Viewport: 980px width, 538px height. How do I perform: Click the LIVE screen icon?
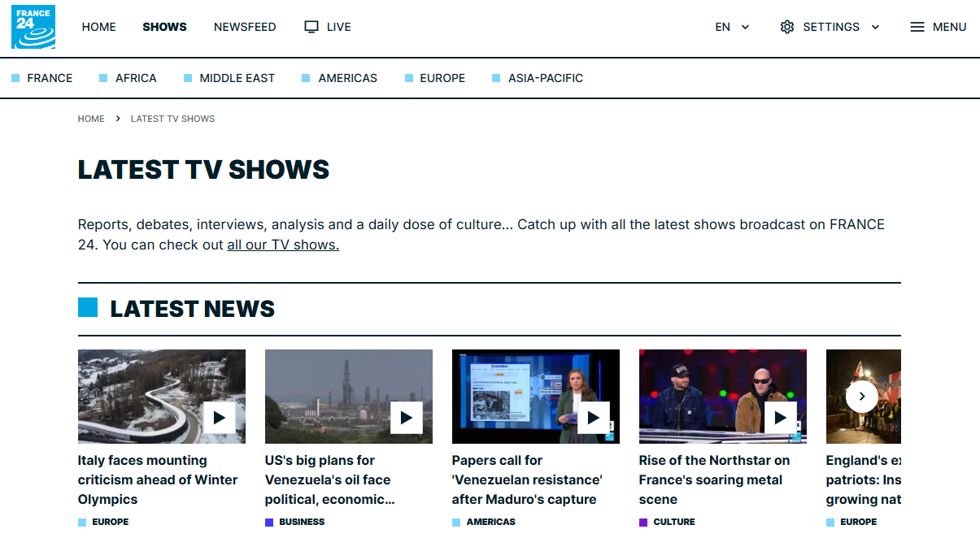310,26
